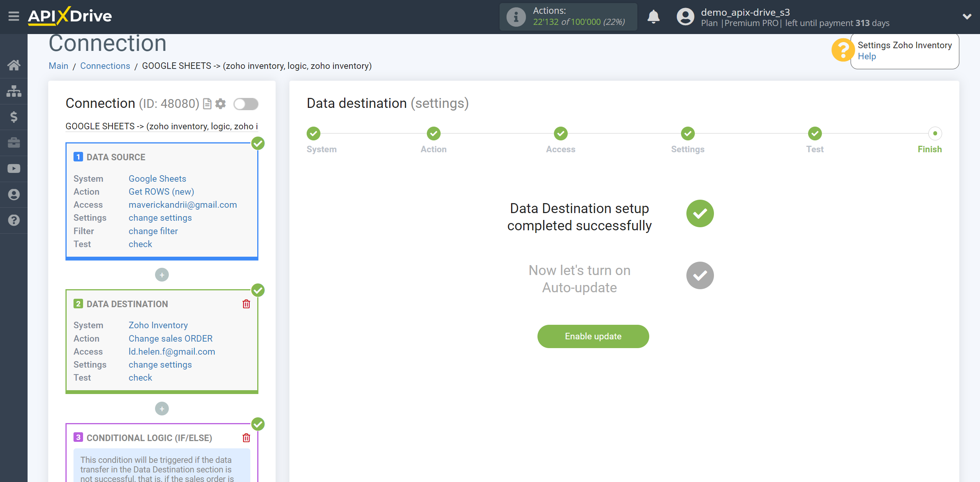Click the yellow help question icon
The width and height of the screenshot is (980, 482).
coord(843,50)
